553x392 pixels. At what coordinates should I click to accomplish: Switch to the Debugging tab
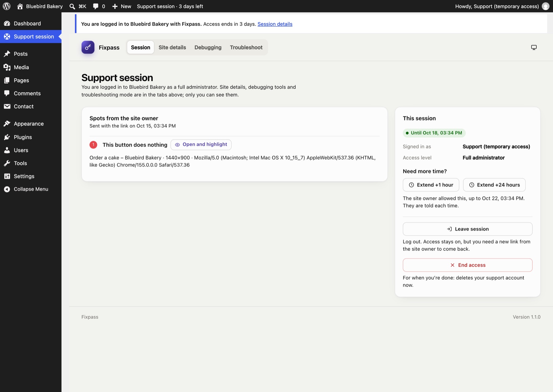click(208, 47)
